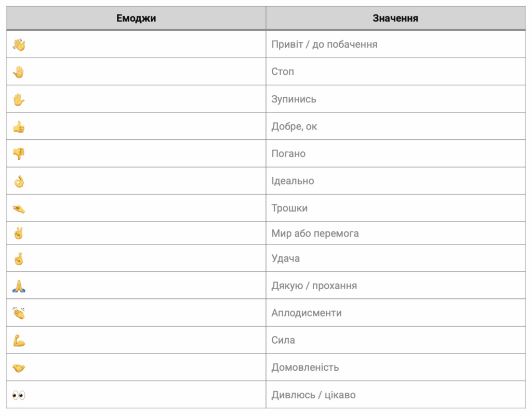Viewport: 532px width, 417px height.
Task: Select the text Привіт / до побачення
Action: 324,45
